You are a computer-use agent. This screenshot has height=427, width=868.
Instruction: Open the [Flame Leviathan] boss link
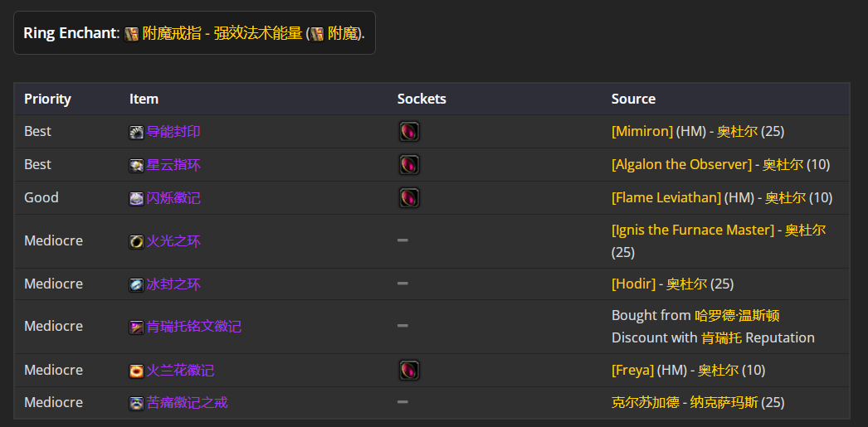click(x=666, y=198)
